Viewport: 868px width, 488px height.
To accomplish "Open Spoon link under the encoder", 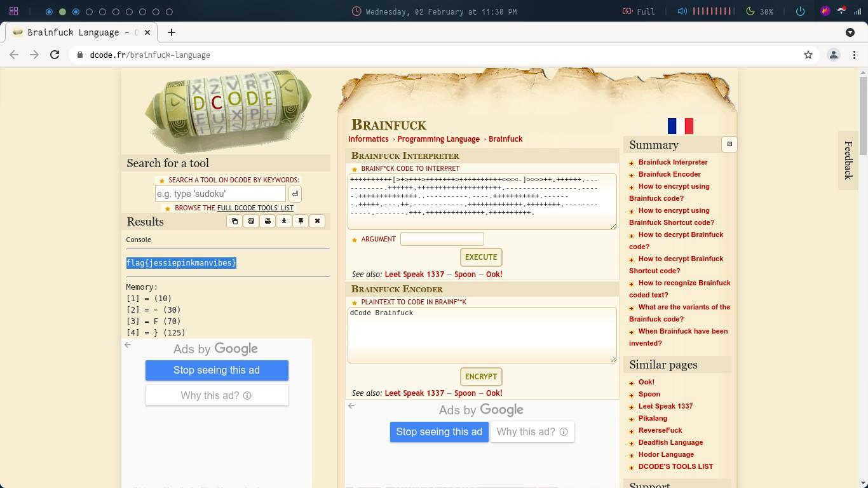I will tap(465, 393).
